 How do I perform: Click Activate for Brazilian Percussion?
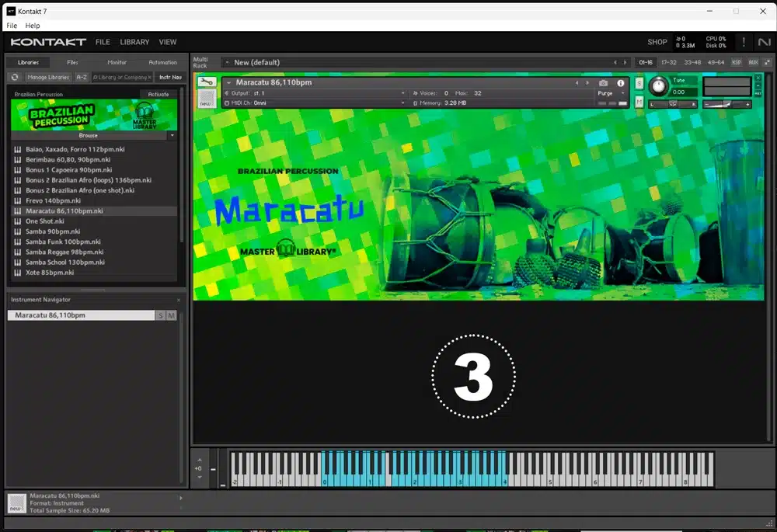click(x=159, y=94)
